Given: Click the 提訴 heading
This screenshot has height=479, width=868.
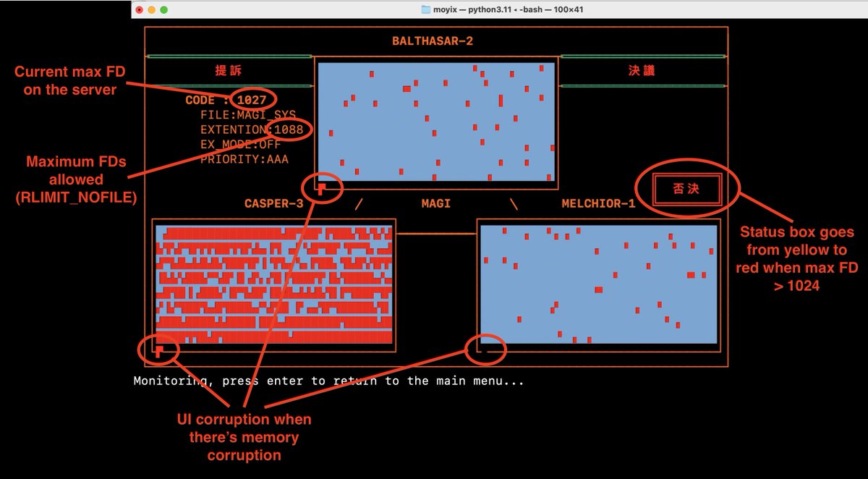Looking at the screenshot, I should (x=229, y=71).
